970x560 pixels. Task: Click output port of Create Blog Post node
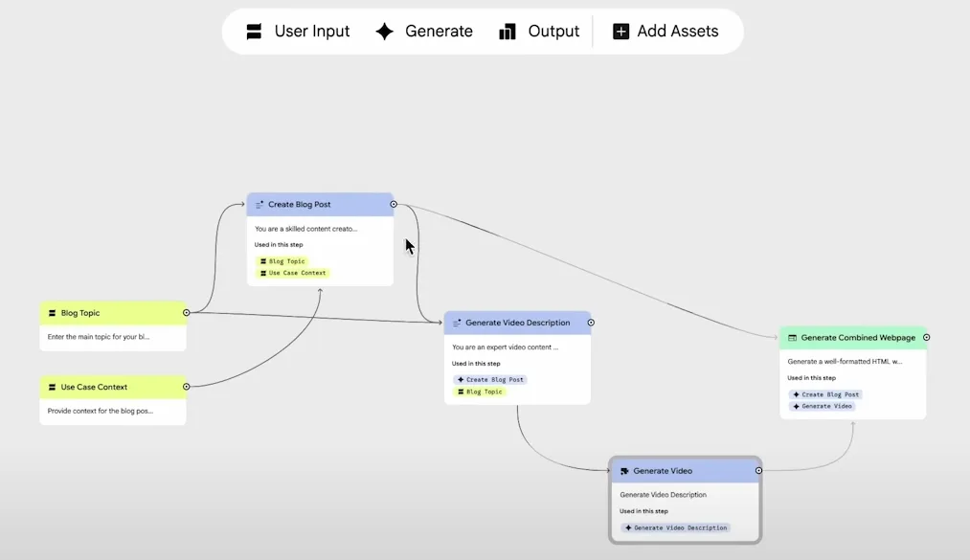pyautogui.click(x=394, y=204)
